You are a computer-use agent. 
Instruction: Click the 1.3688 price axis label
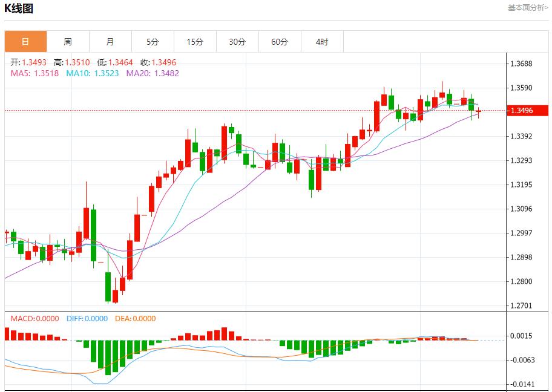523,64
